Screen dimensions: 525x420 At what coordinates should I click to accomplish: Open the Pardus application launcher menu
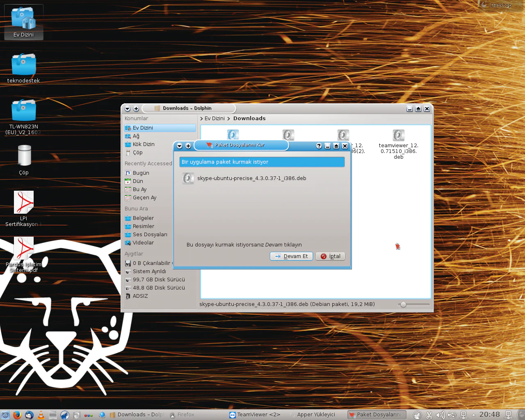point(5,415)
